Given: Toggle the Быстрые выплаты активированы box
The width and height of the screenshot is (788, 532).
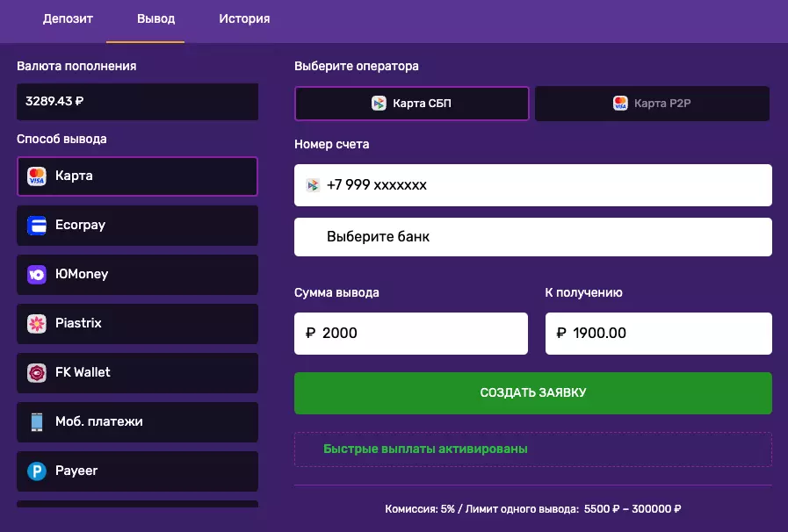Looking at the screenshot, I should click(x=532, y=449).
